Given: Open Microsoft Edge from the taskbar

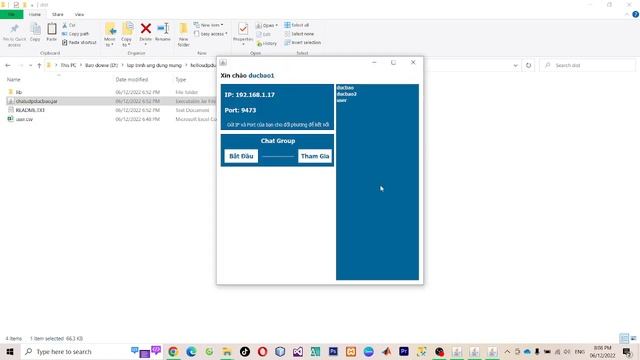Looking at the screenshot, I should click(x=191, y=351).
